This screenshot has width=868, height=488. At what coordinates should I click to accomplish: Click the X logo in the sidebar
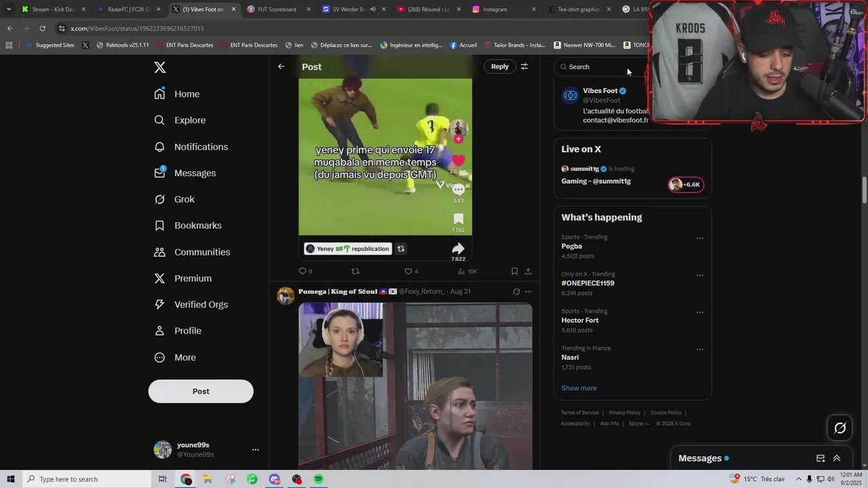pyautogui.click(x=159, y=67)
